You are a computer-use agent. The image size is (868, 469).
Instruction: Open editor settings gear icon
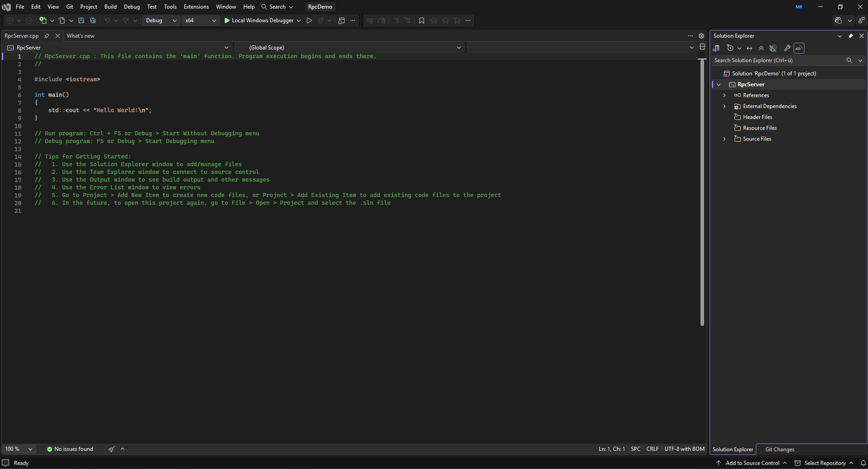pos(701,36)
